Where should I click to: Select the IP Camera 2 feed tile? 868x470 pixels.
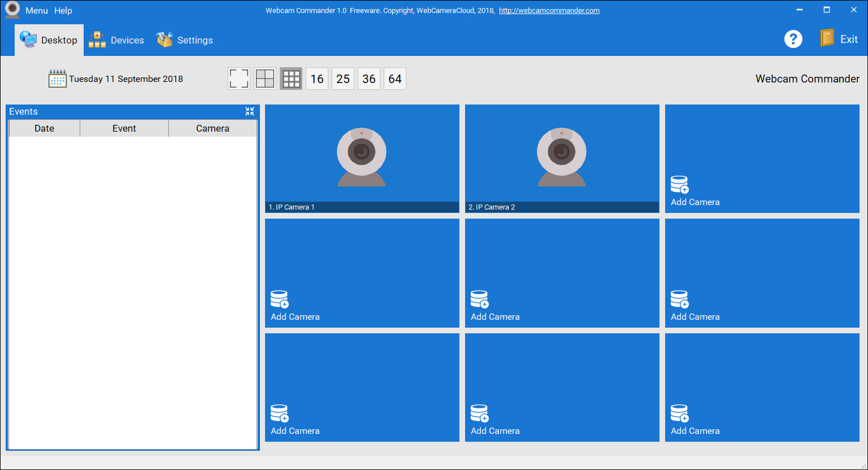(562, 159)
